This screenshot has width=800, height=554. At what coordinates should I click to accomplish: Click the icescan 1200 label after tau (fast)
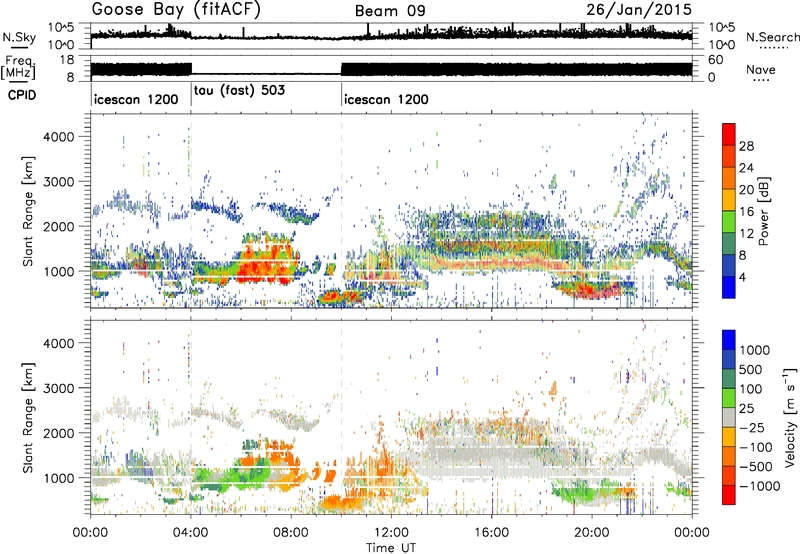[x=386, y=99]
